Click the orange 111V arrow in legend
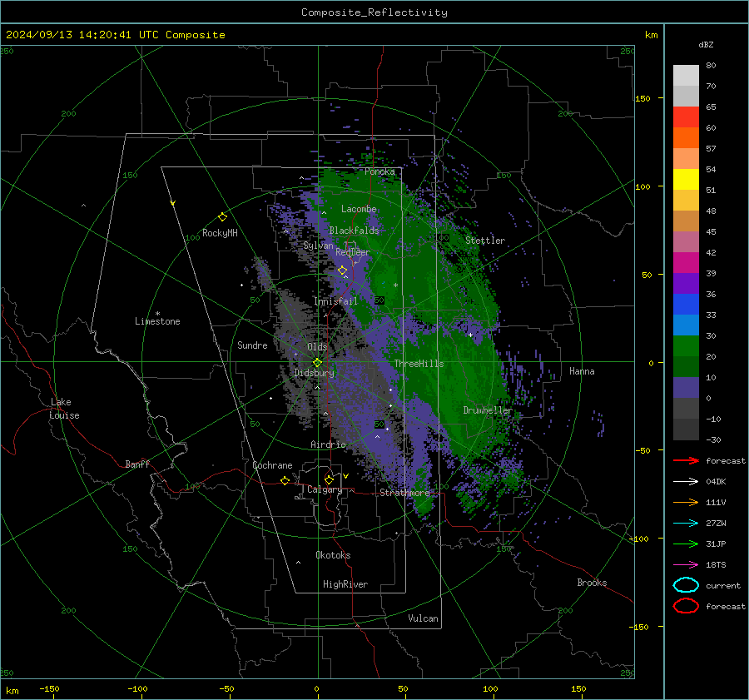 click(686, 502)
